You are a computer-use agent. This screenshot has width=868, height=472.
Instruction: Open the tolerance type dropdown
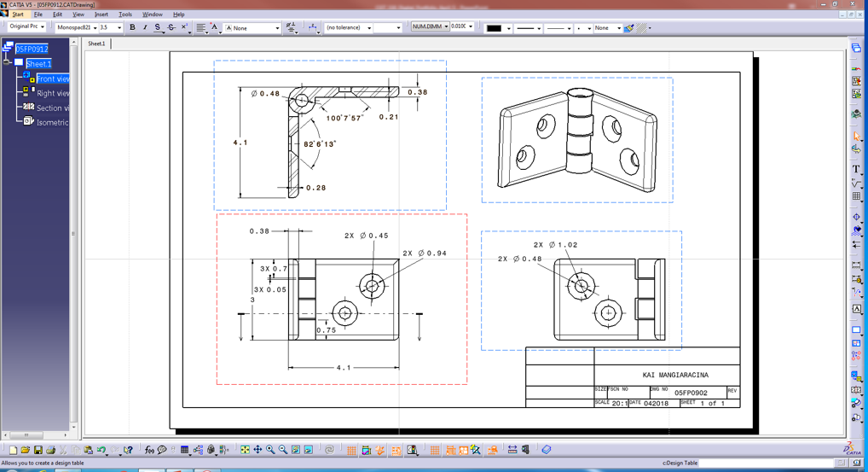369,28
